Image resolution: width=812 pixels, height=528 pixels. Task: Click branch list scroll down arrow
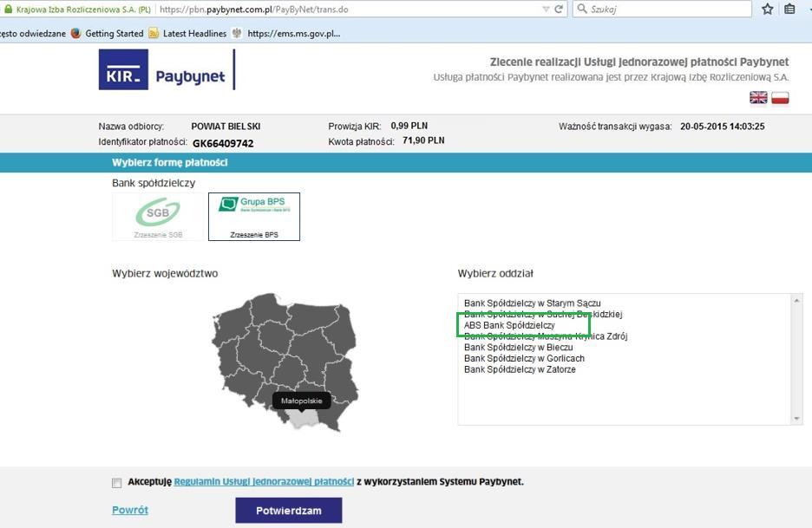[x=796, y=419]
